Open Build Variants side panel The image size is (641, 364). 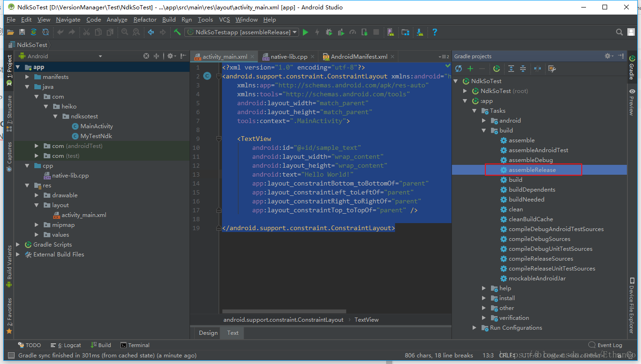pyautogui.click(x=9, y=266)
